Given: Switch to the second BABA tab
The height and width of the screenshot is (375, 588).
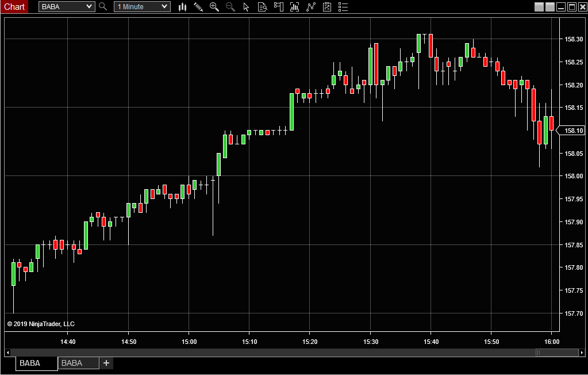Looking at the screenshot, I should 79,363.
